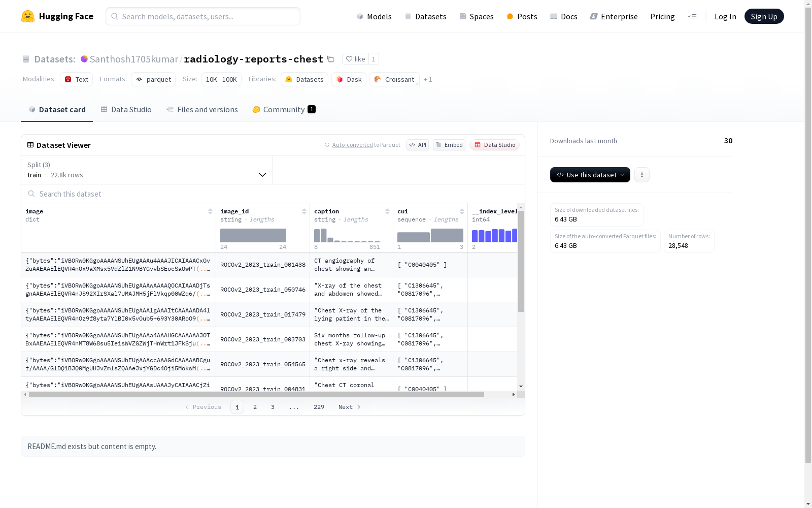Focus the Search this dataset field

click(273, 194)
